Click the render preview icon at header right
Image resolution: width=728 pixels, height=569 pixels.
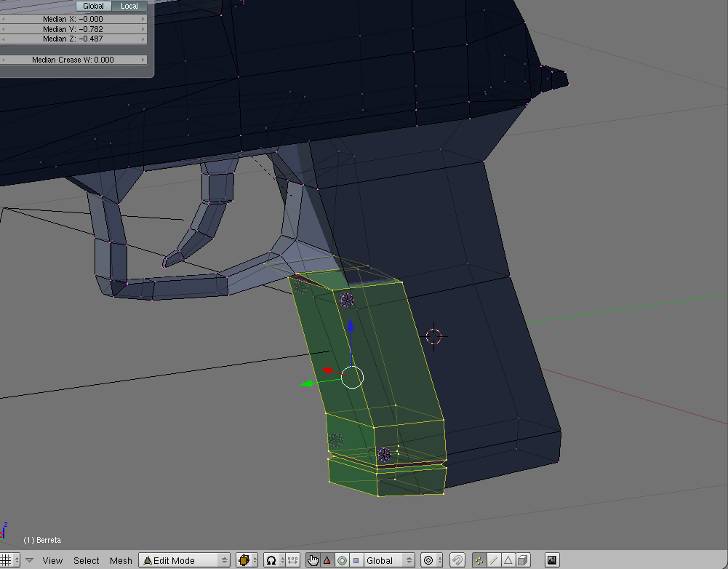pos(551,560)
